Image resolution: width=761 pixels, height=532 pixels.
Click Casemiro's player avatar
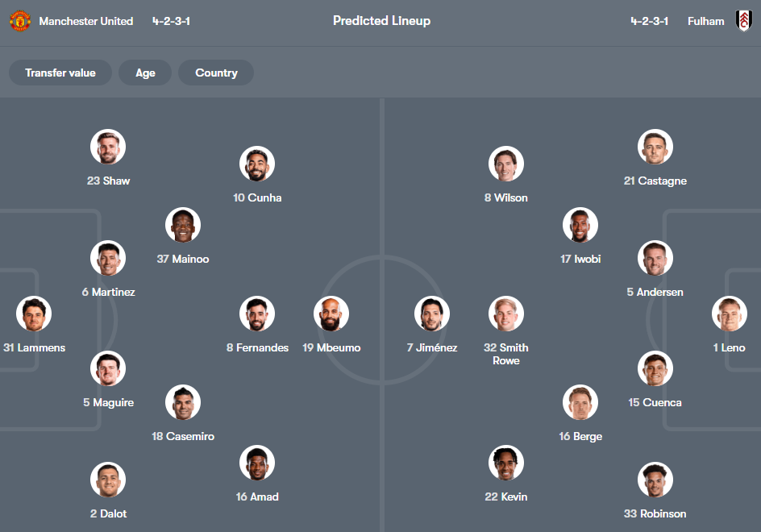183,402
